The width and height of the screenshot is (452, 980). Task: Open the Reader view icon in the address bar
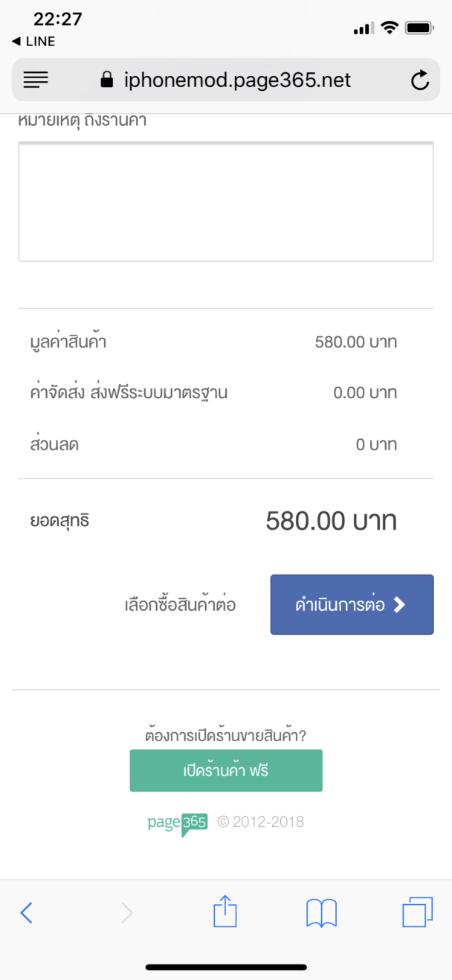coord(36,80)
